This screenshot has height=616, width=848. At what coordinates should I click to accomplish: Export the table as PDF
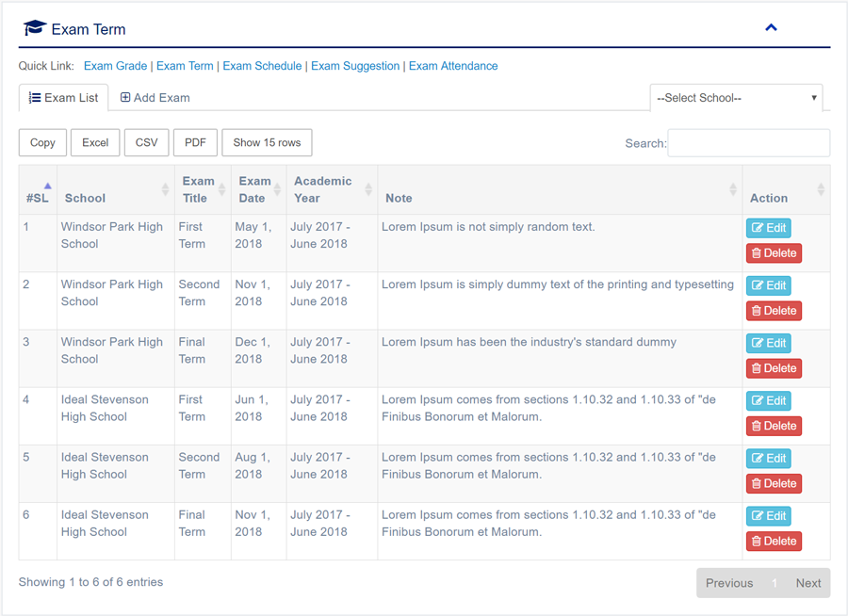click(195, 143)
